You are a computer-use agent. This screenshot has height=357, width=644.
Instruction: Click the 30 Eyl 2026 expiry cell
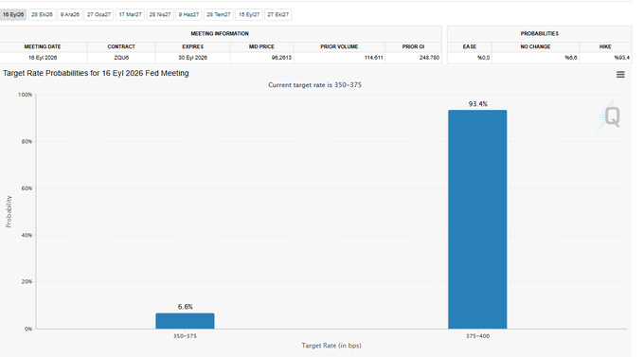(192, 58)
